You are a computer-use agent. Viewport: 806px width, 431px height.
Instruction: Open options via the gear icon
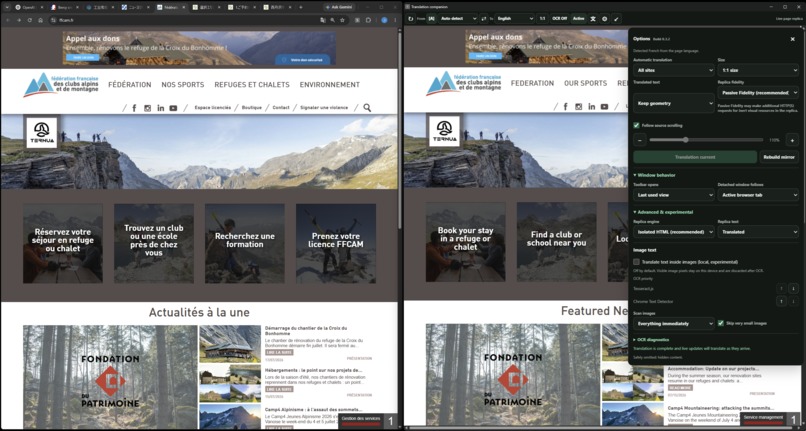click(x=604, y=19)
